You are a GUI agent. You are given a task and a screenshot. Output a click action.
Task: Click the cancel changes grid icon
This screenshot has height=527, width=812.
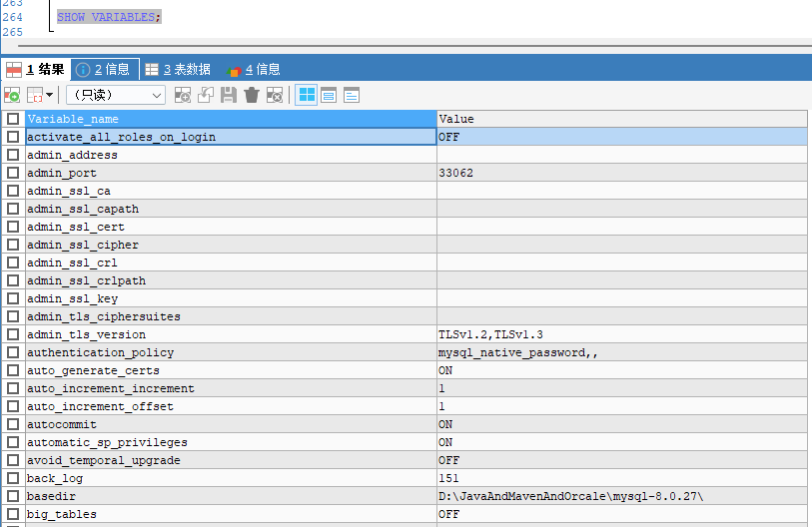point(275,95)
